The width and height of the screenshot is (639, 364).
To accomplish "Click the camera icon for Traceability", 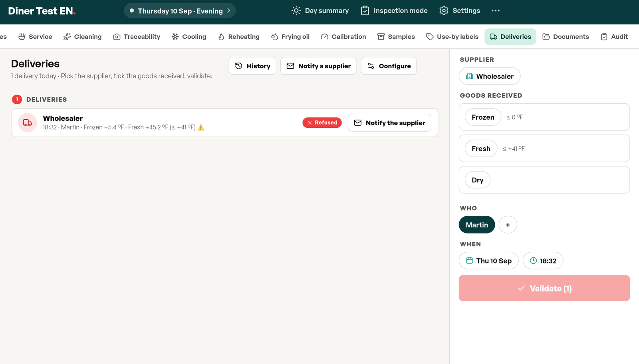I will click(117, 37).
